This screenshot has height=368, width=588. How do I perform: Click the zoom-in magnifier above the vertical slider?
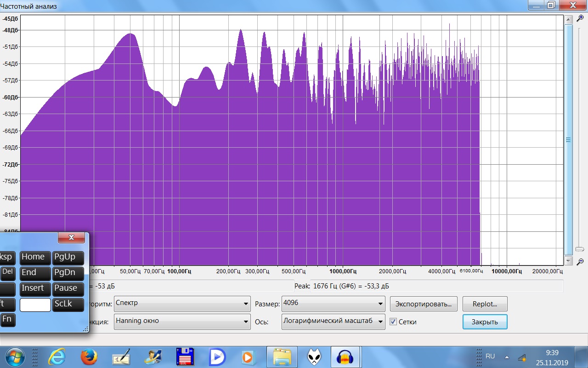[x=580, y=18]
